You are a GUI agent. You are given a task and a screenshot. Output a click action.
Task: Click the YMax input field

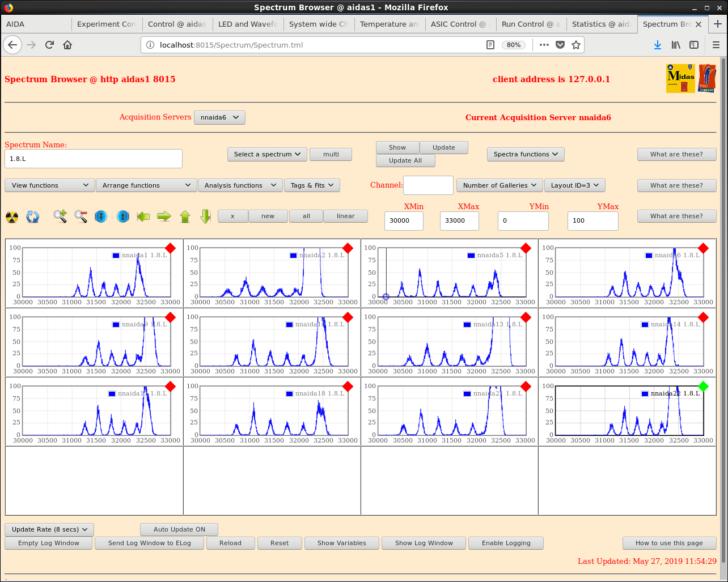592,221
